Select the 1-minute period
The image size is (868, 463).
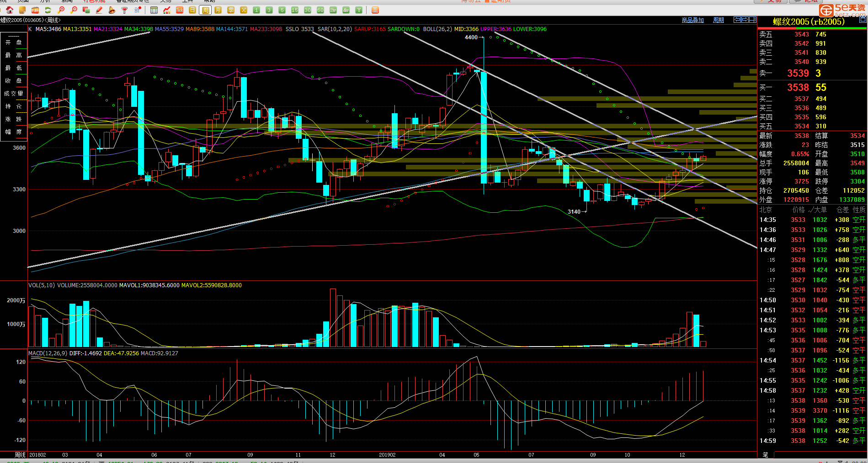coord(256,10)
